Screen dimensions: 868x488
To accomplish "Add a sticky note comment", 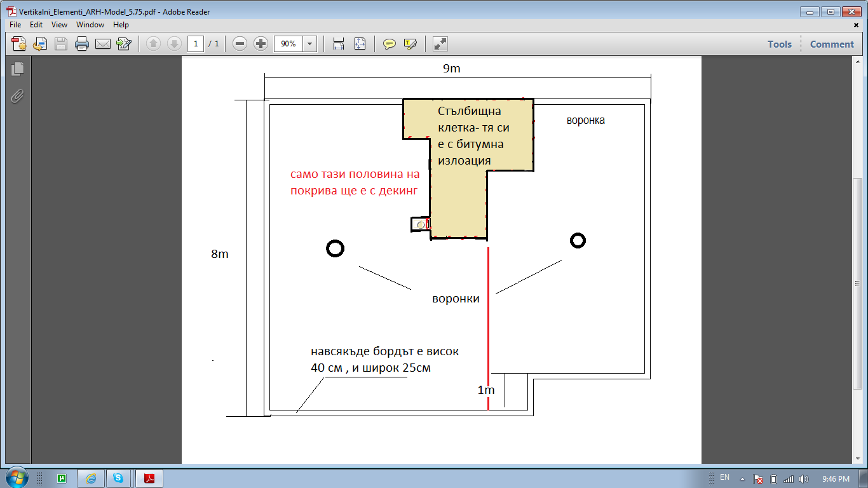I will tap(390, 44).
